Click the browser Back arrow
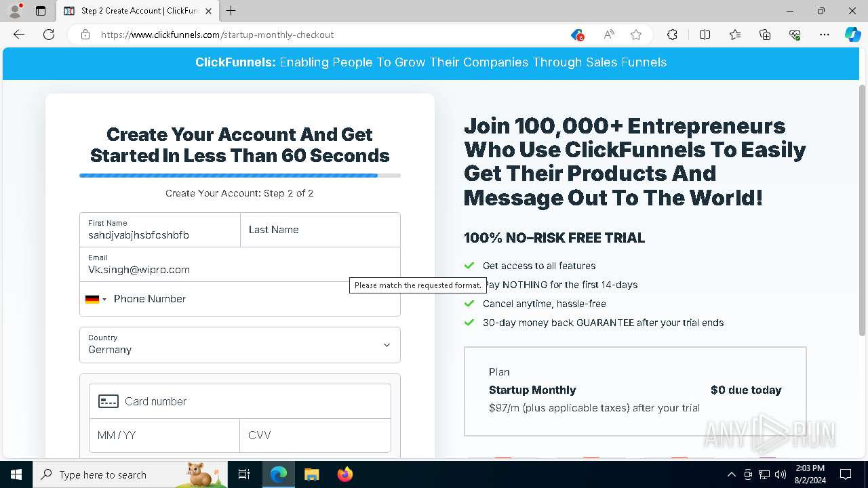This screenshot has width=868, height=488. 19,35
